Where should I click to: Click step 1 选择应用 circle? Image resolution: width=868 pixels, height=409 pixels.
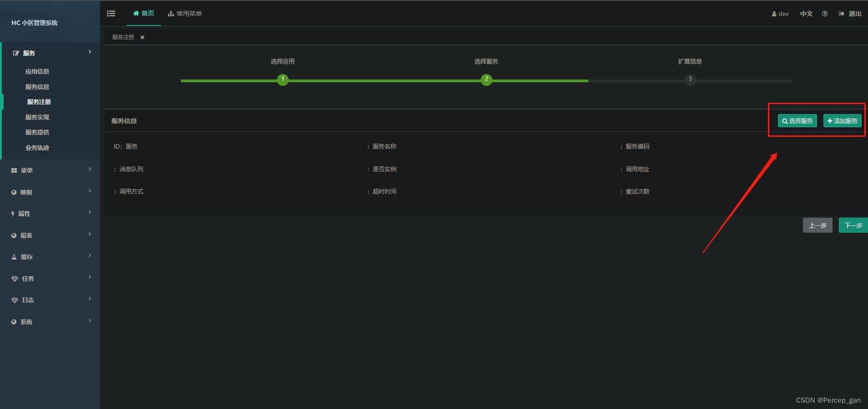point(283,80)
